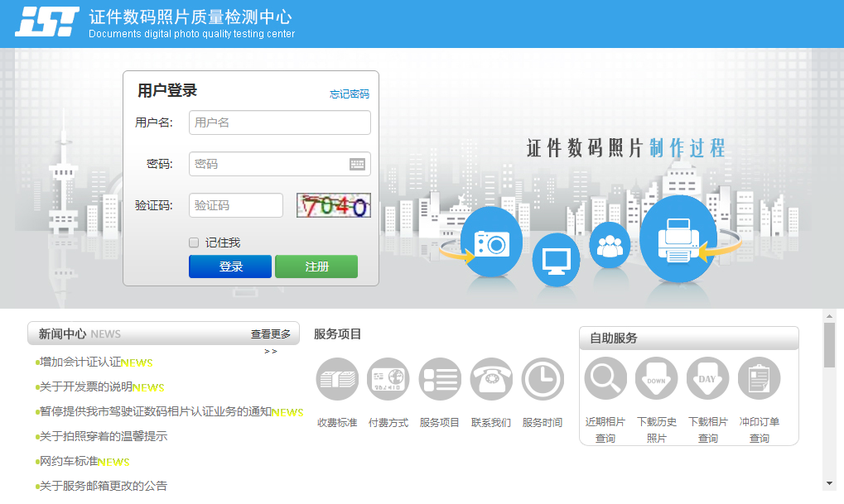Image resolution: width=844 pixels, height=504 pixels.
Task: Click the green 注册 register button
Action: point(316,266)
